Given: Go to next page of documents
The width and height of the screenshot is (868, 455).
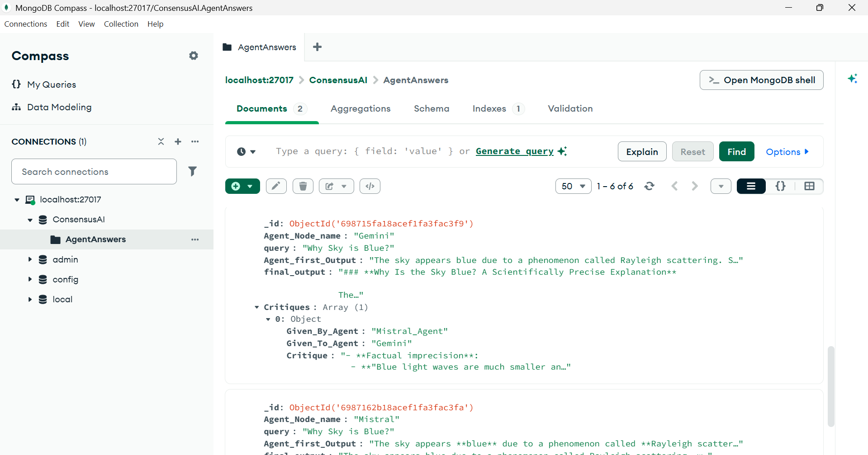Looking at the screenshot, I should (x=695, y=186).
